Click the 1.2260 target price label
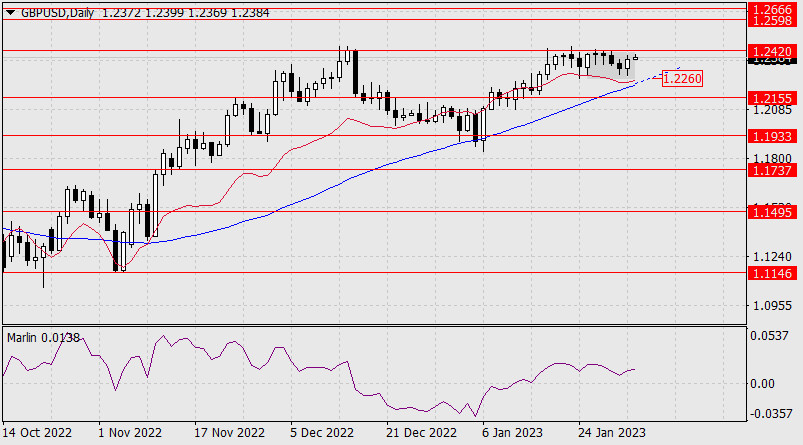 pos(682,78)
